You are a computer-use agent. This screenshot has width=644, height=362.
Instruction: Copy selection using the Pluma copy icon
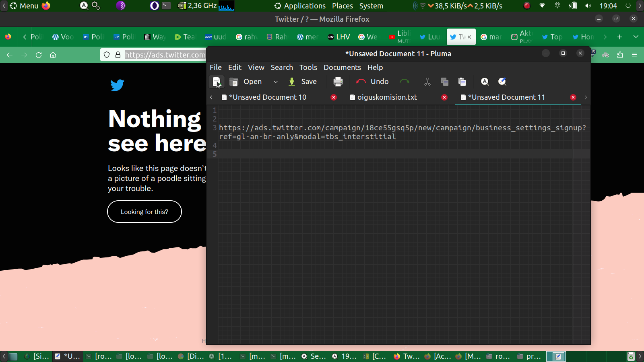[x=445, y=82]
